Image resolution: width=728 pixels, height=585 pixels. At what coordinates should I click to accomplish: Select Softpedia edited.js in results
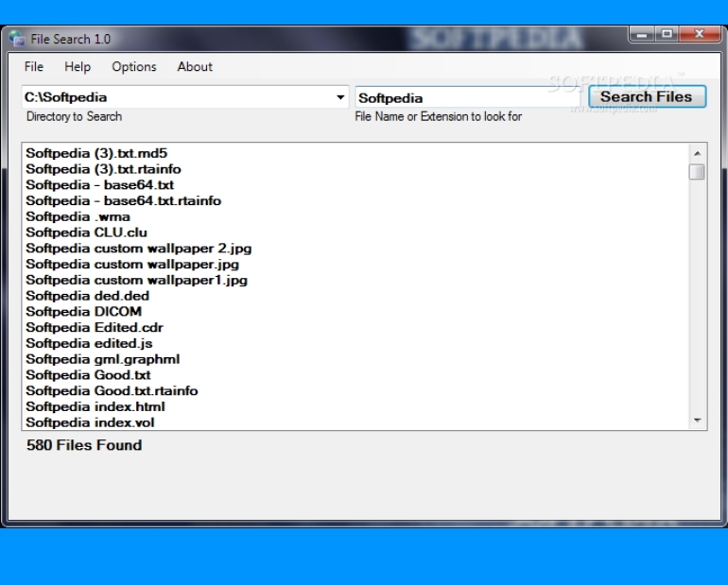click(89, 343)
